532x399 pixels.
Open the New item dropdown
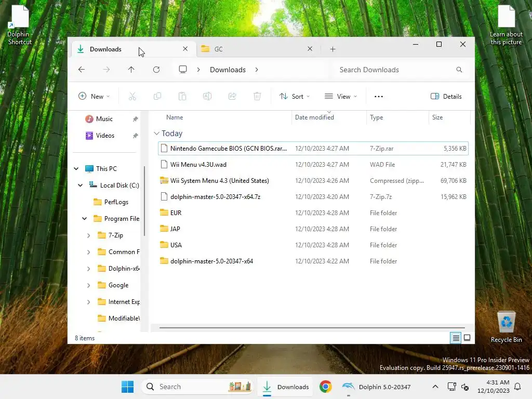click(94, 96)
